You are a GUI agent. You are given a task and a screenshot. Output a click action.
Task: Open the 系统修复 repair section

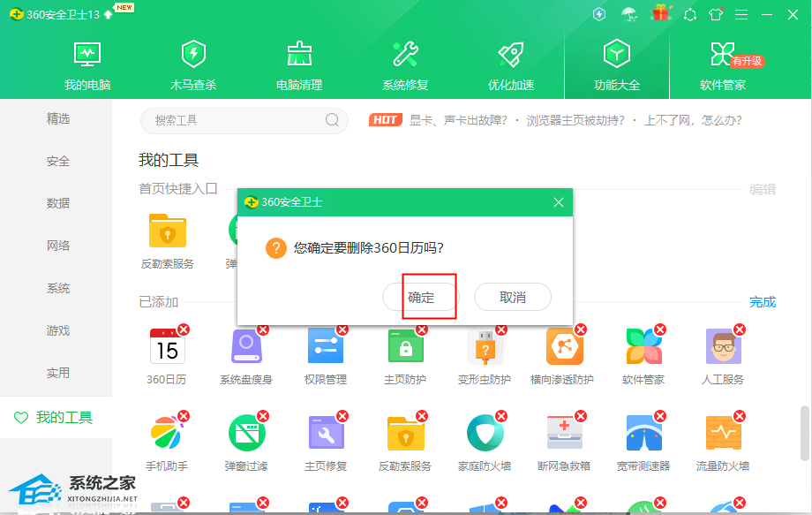click(405, 66)
